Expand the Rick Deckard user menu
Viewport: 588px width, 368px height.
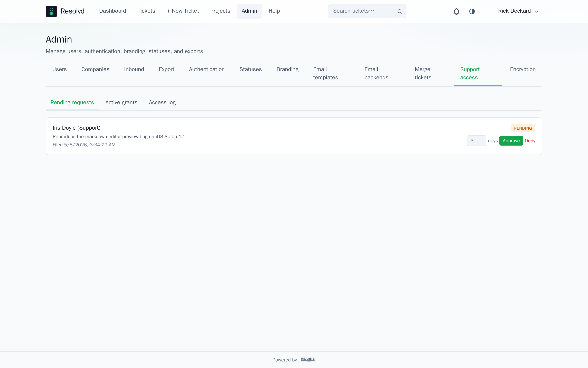[518, 11]
